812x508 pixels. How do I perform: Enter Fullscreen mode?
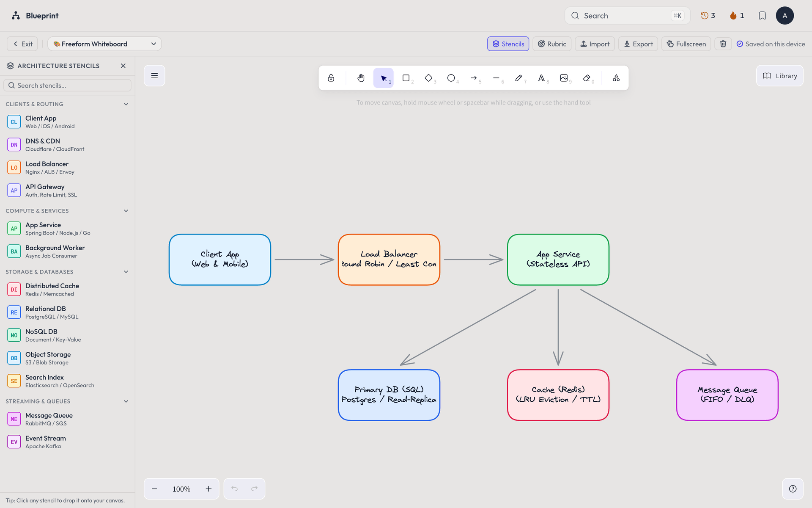(x=686, y=44)
